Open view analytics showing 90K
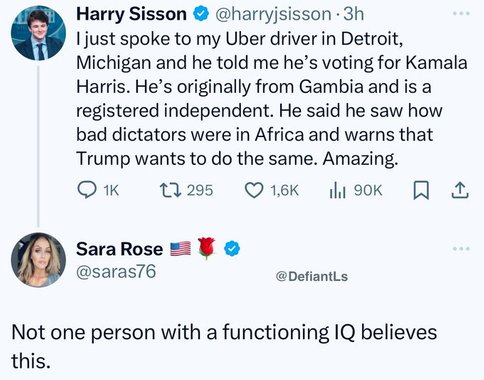 pyautogui.click(x=337, y=191)
